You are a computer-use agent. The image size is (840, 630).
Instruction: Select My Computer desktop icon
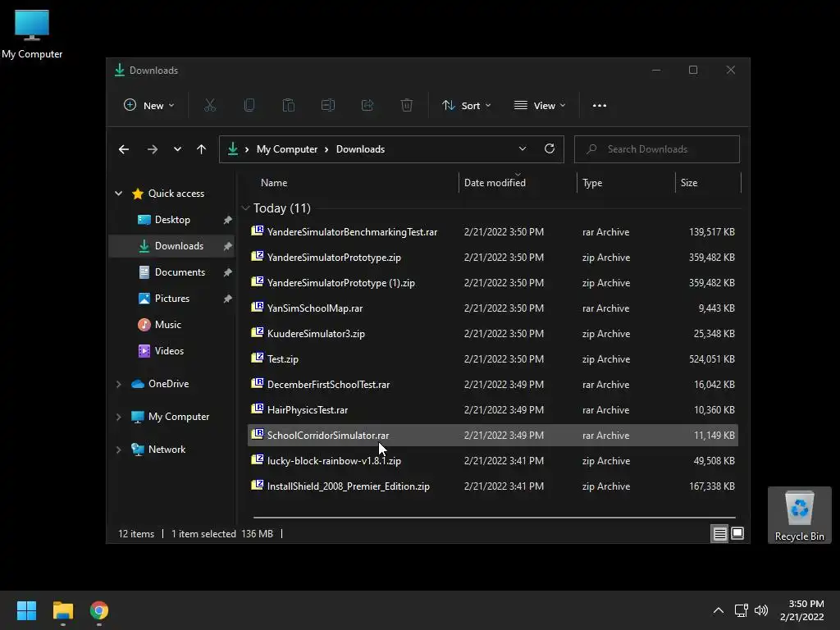[32, 34]
